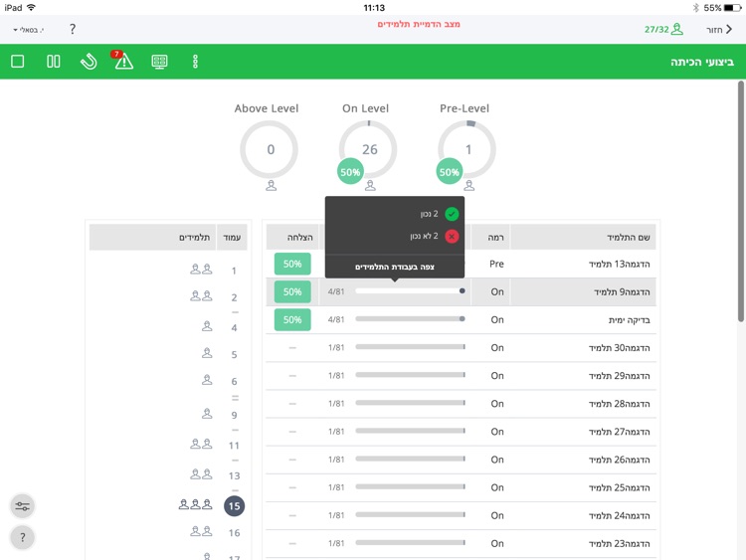
Task: Click the vertical scrollbar on right edge
Action: (741, 201)
